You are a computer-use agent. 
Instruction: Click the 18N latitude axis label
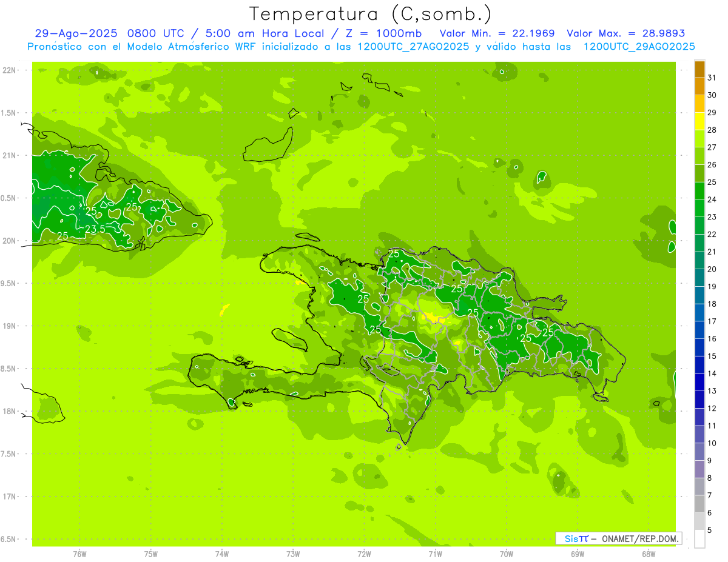click(x=10, y=411)
